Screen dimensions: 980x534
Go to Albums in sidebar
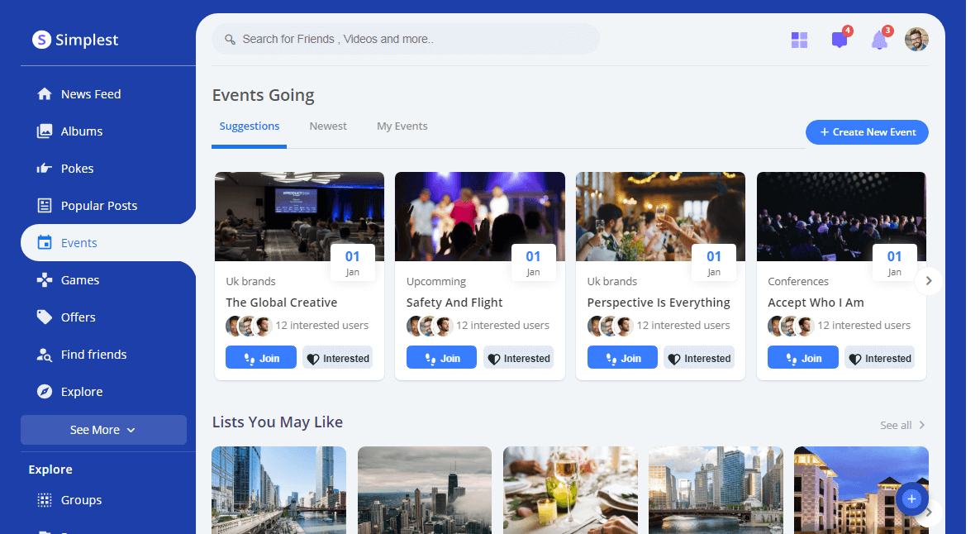click(81, 131)
